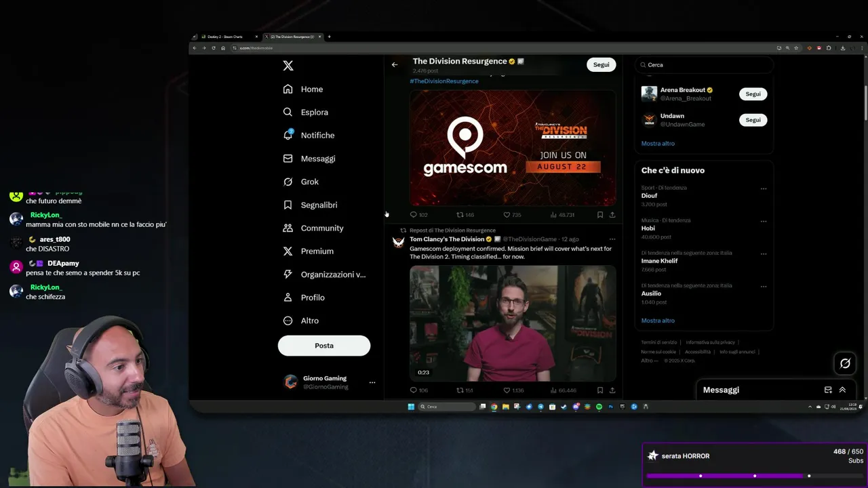
Task: Follow Undawn with Segui
Action: tap(753, 120)
